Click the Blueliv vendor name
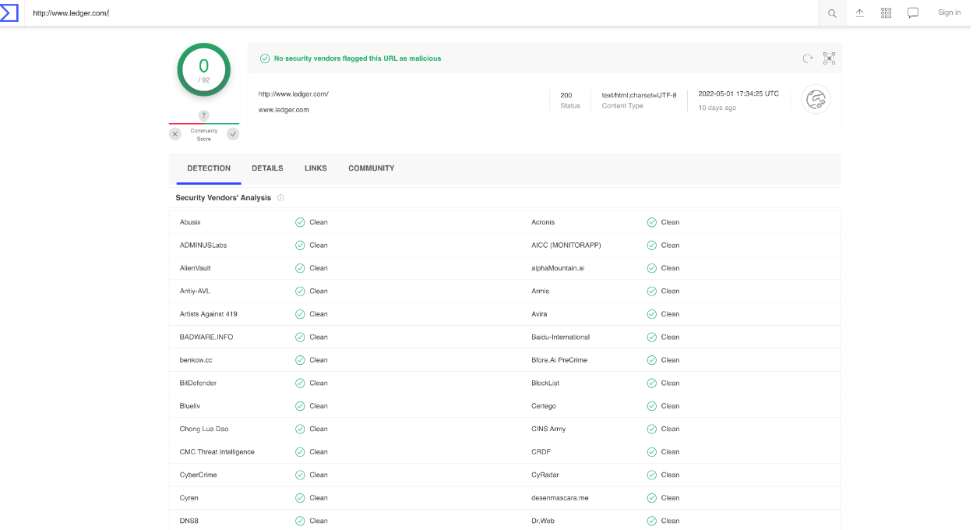980x530 pixels. pyautogui.click(x=189, y=406)
